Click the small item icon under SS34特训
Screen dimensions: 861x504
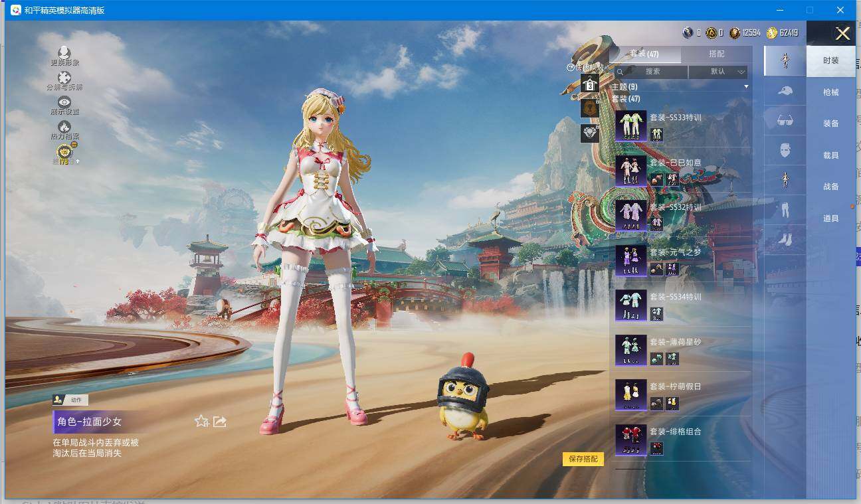point(656,313)
